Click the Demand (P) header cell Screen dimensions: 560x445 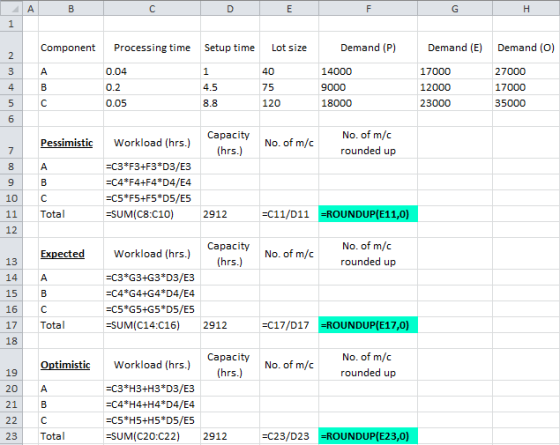[368, 48]
